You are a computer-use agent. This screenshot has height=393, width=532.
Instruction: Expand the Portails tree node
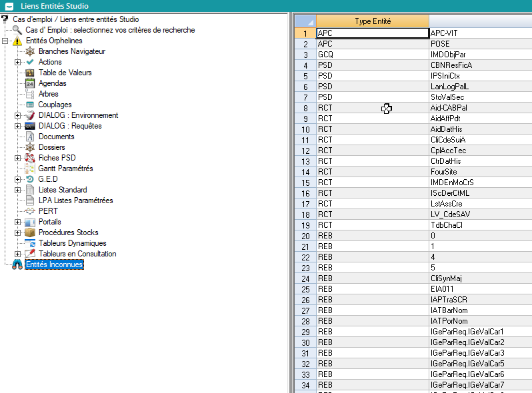[x=18, y=222]
